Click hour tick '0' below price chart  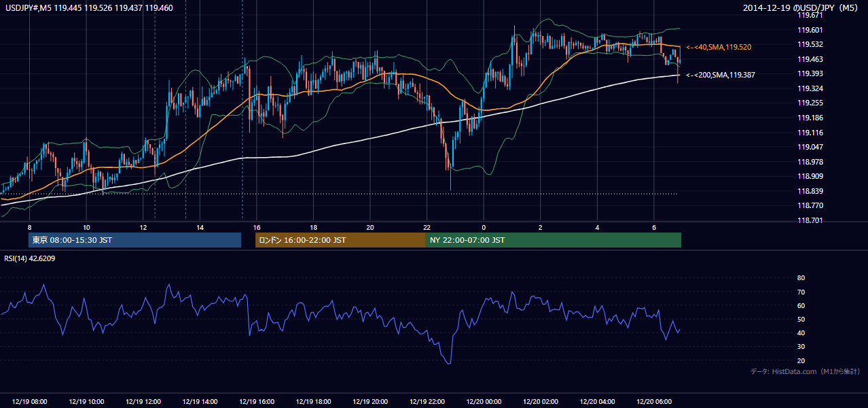483,227
